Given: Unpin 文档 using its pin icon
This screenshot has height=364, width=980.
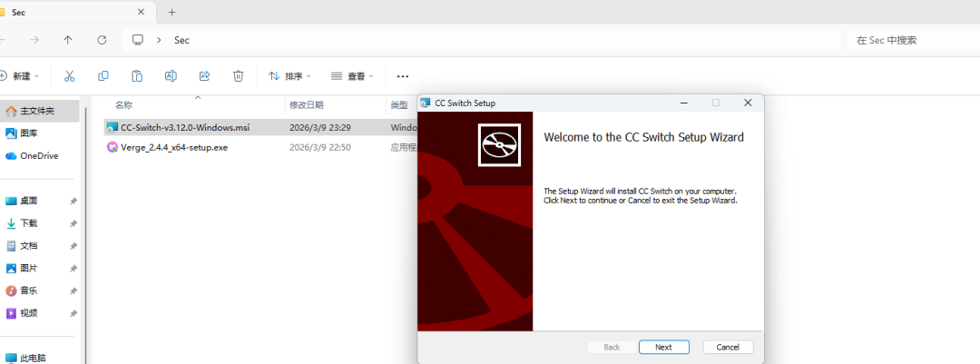Looking at the screenshot, I should (x=73, y=246).
